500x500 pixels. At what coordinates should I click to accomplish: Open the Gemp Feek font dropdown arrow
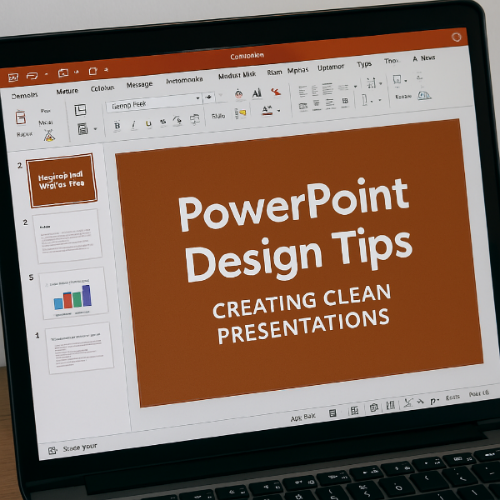point(198,98)
